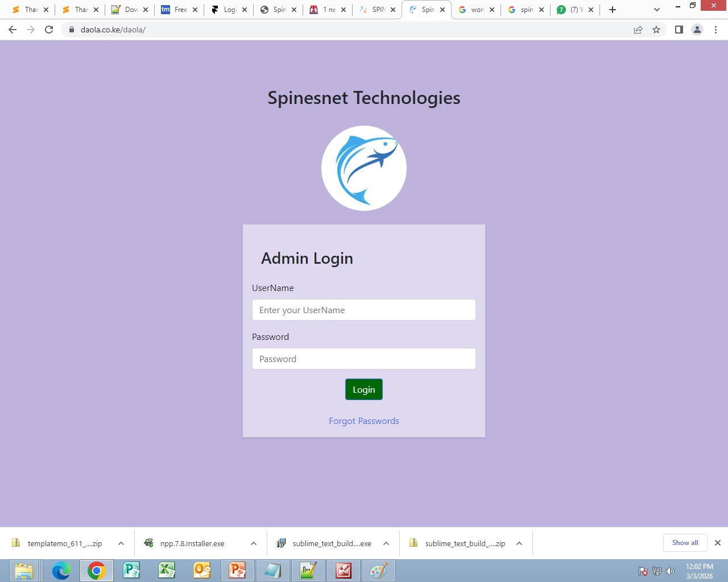
Task: Open Microsoft Edge from the taskbar
Action: click(x=61, y=571)
